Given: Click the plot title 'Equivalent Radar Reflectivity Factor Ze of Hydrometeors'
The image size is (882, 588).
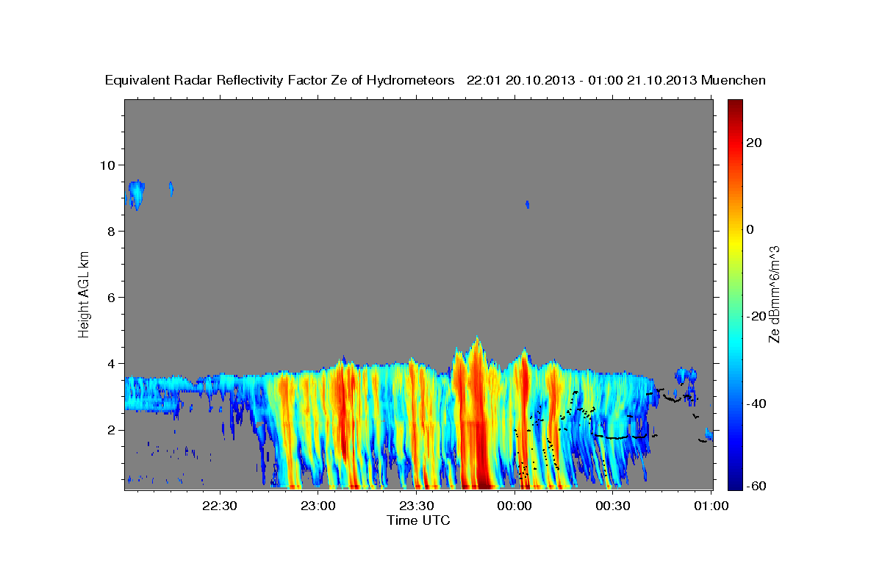Looking at the screenshot, I should tap(280, 81).
